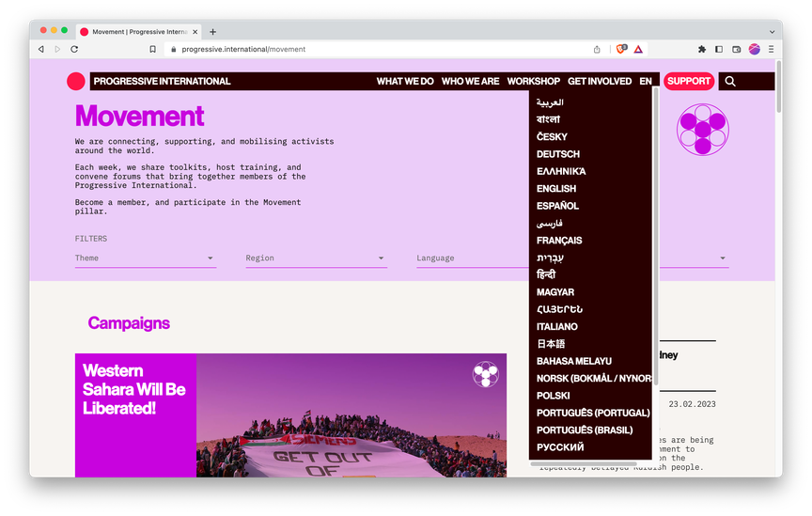Choose MAGYAR language option
The image size is (812, 516).
pyautogui.click(x=555, y=292)
